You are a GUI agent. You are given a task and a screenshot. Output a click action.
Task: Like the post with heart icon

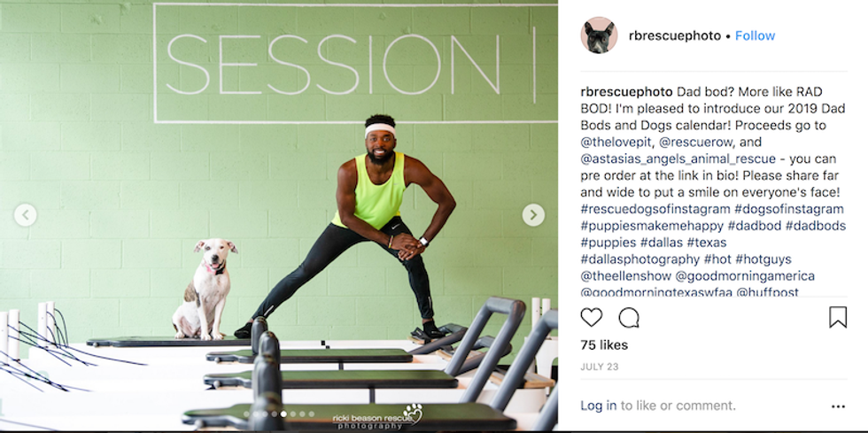pos(592,317)
